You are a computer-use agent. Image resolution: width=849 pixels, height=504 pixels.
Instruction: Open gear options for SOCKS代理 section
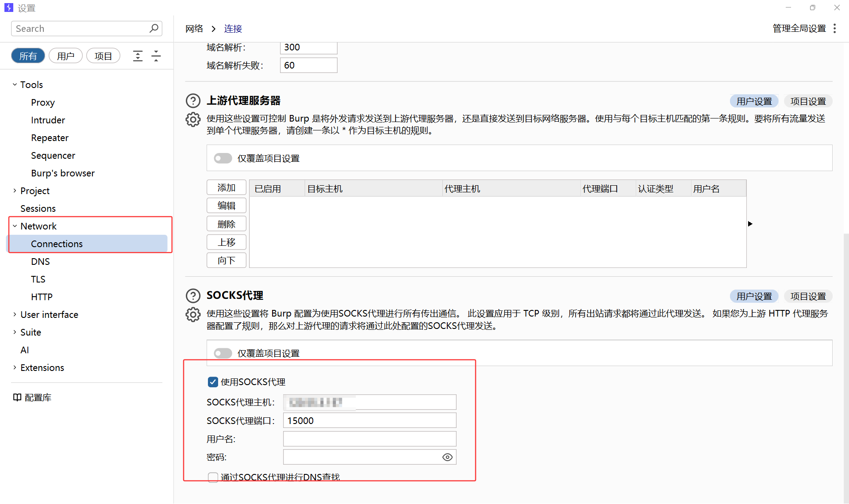point(193,314)
